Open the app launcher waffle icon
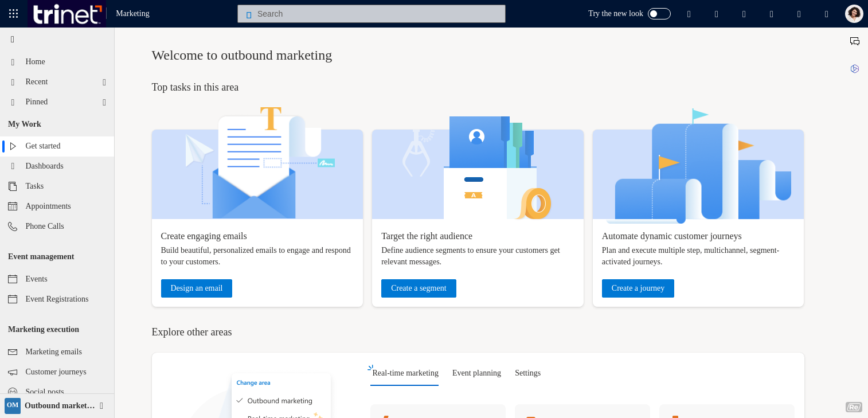This screenshot has height=418, width=868. tap(14, 14)
